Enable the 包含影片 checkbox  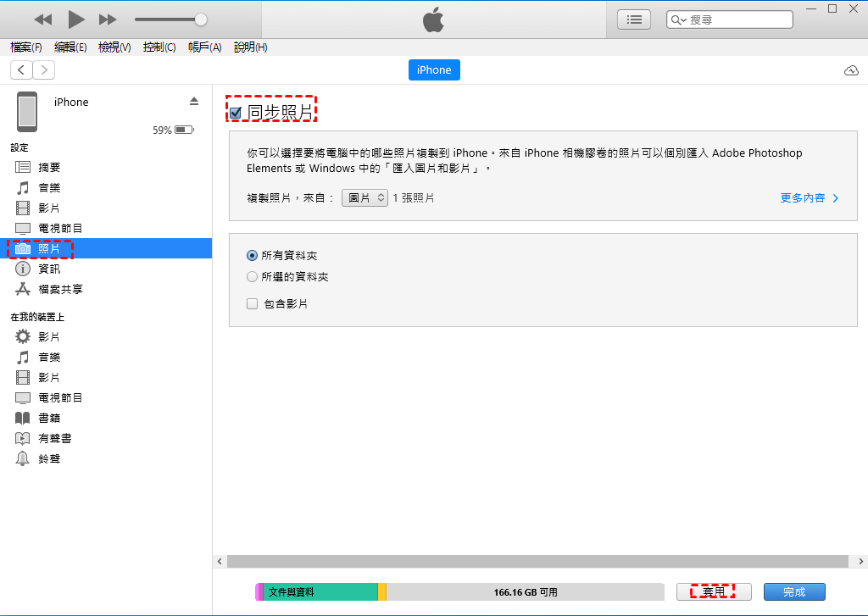coord(252,304)
